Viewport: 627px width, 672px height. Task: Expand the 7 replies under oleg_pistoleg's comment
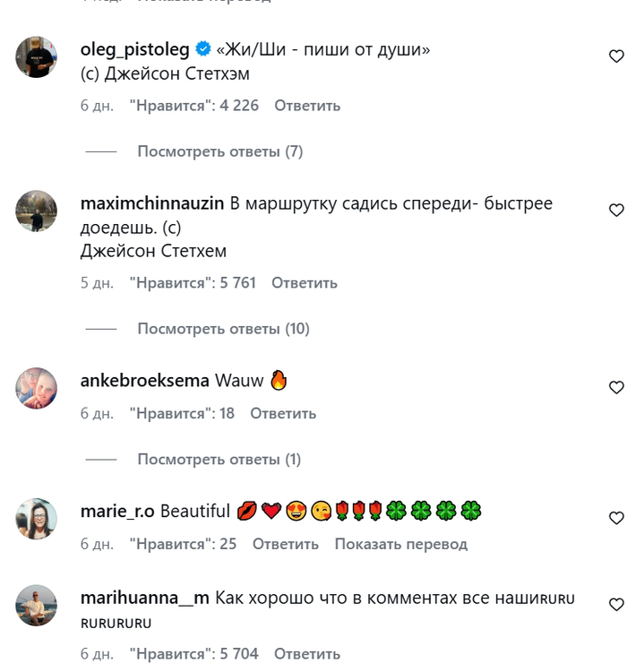click(x=219, y=151)
